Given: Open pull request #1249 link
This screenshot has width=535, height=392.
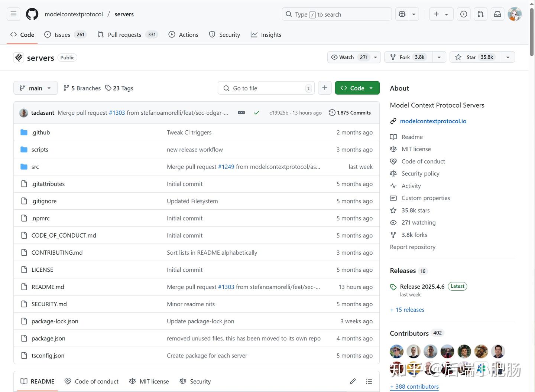Looking at the screenshot, I should click(226, 167).
